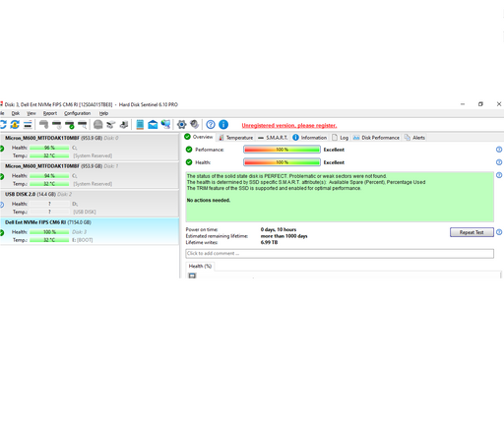Open the email report envelope icon
Image resolution: width=504 pixels, height=430 pixels.
(153, 125)
